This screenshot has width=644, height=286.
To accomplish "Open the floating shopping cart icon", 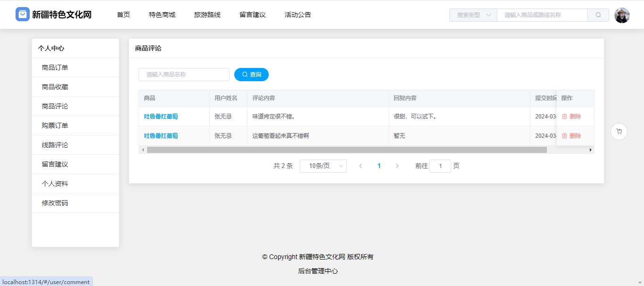I will [619, 132].
